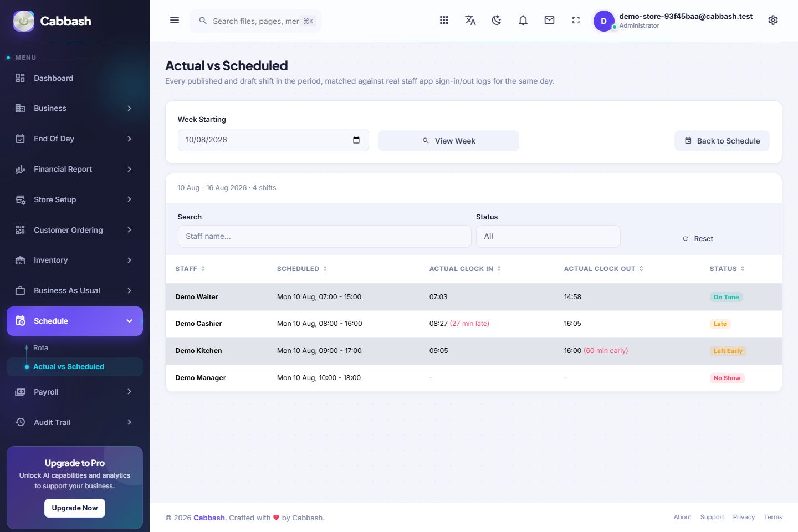Open the Inventory menu item
Screen dimensions: 798x532
[75, 260]
